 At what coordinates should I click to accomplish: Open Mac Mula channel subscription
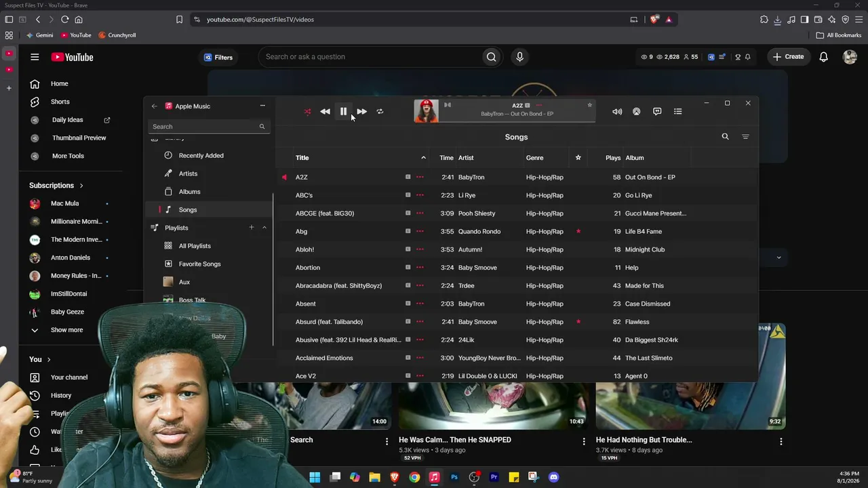click(x=64, y=203)
